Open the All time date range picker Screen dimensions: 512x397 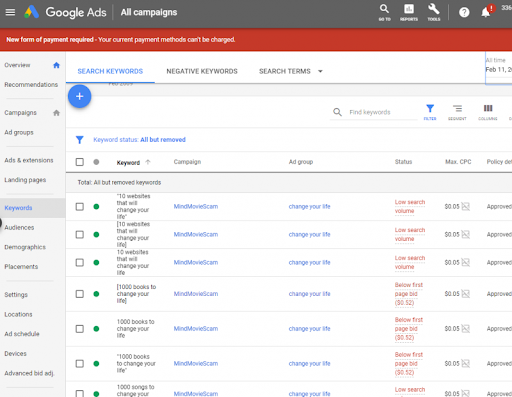point(499,68)
